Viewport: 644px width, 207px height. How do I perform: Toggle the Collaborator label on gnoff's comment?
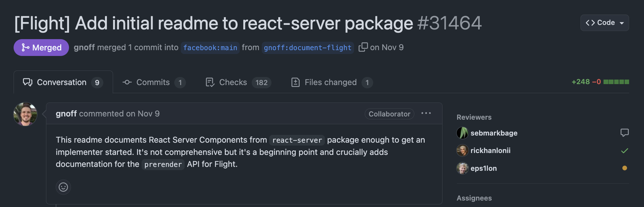[389, 114]
